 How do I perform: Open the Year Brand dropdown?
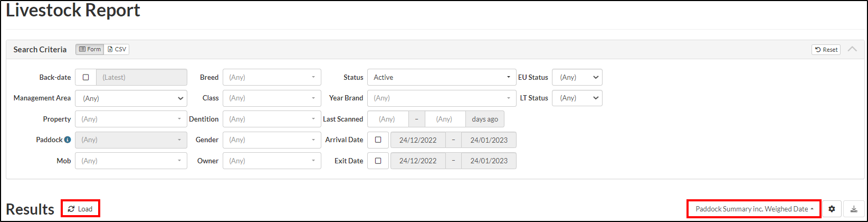441,98
